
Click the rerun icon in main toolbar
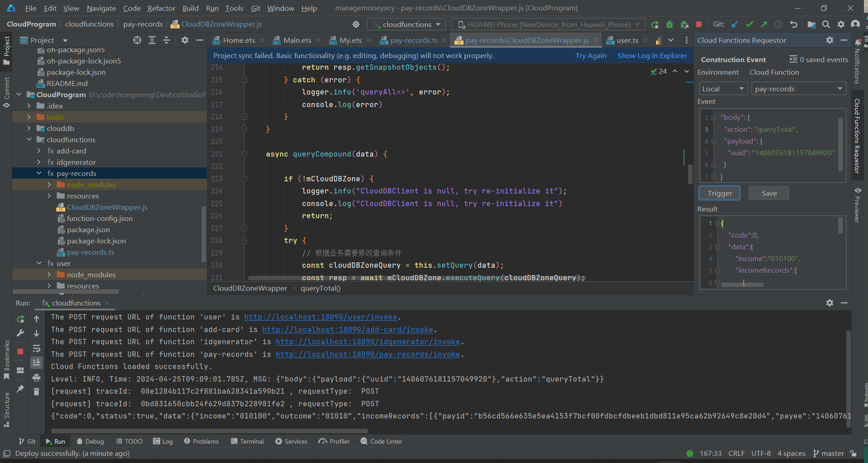click(655, 24)
